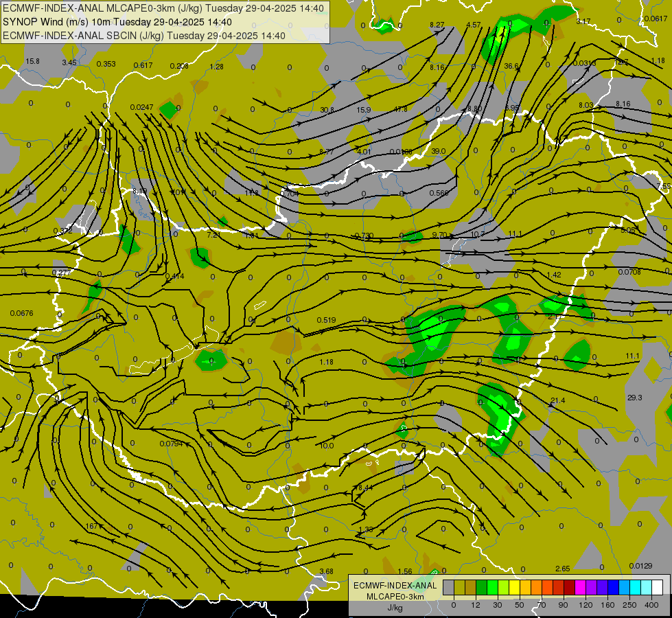The height and width of the screenshot is (618, 672).
Task: Click the '3.45' value on the map
Action: [69, 62]
